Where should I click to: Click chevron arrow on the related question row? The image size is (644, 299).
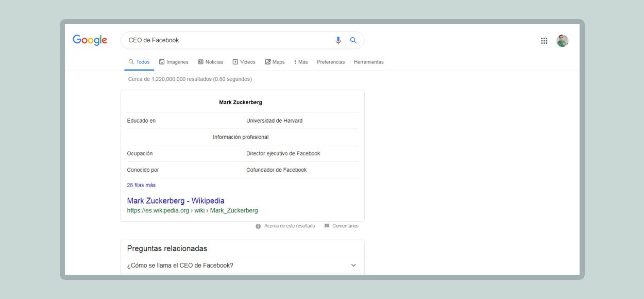coord(353,265)
